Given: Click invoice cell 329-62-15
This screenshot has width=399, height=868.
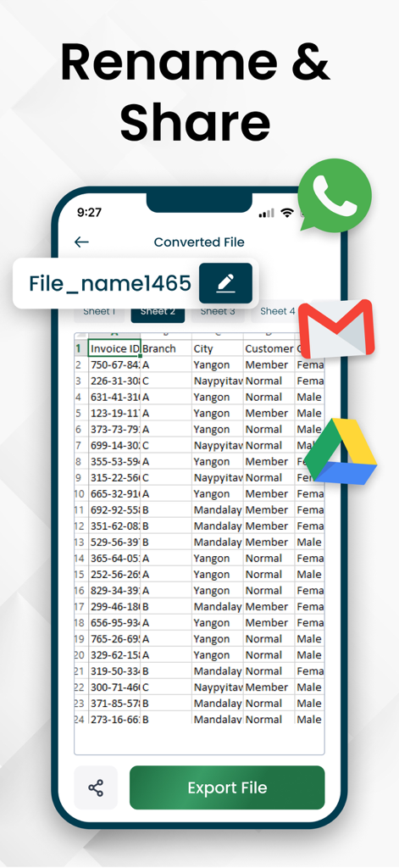Looking at the screenshot, I should point(114,655).
